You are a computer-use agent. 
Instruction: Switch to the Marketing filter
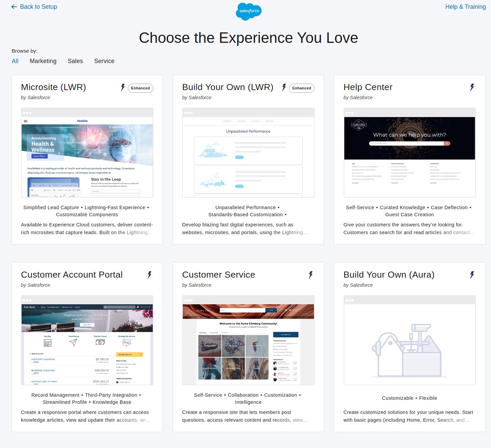click(43, 61)
